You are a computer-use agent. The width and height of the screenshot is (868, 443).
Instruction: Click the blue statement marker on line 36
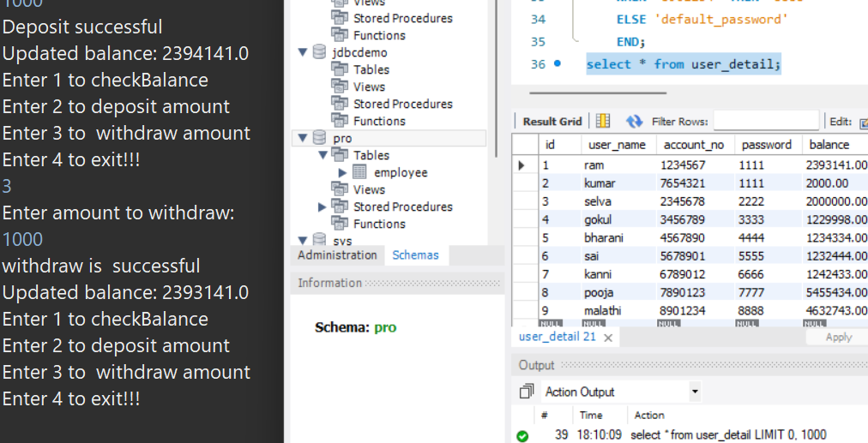tap(558, 64)
